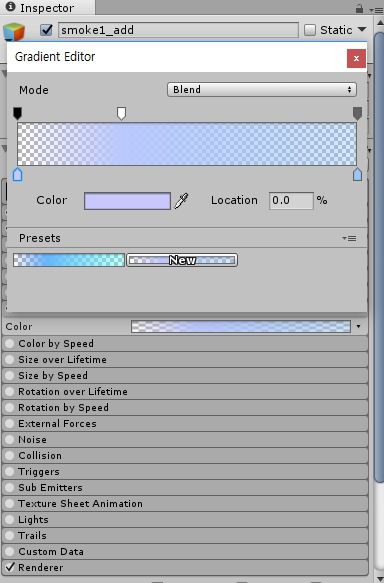384x583 pixels.
Task: Disable the Renderer module checkmark
Action: tap(10, 567)
